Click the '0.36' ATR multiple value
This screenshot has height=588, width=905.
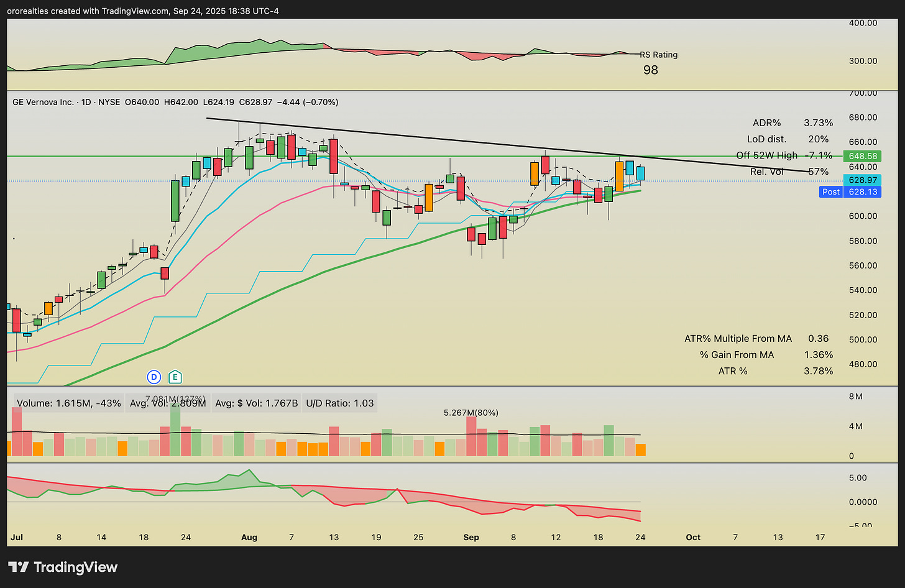click(819, 339)
